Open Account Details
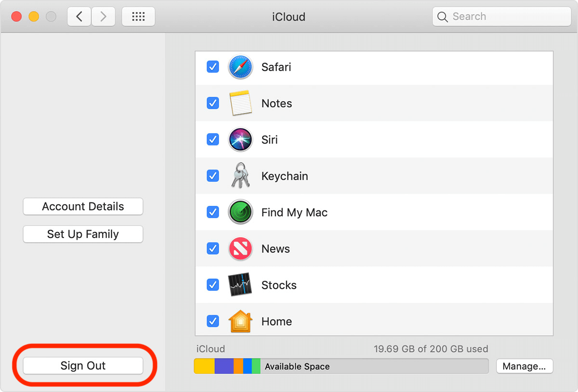This screenshot has height=392, width=578. (83, 206)
